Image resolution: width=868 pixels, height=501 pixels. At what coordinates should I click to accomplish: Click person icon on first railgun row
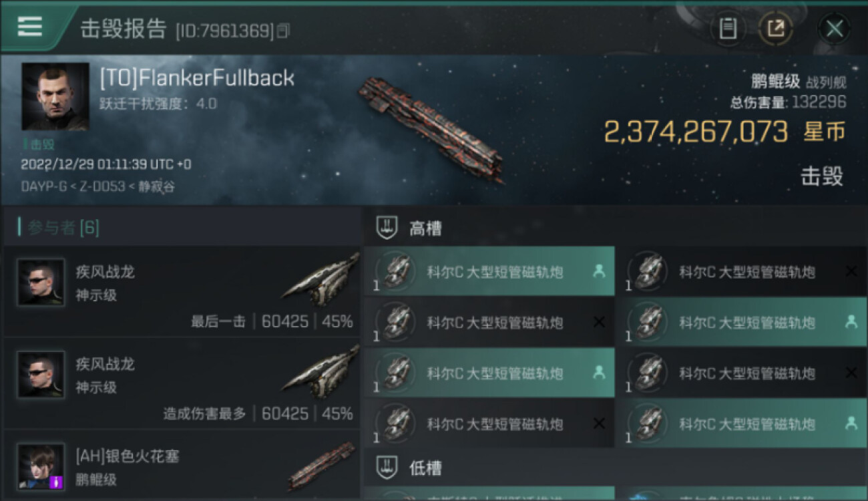(x=598, y=271)
